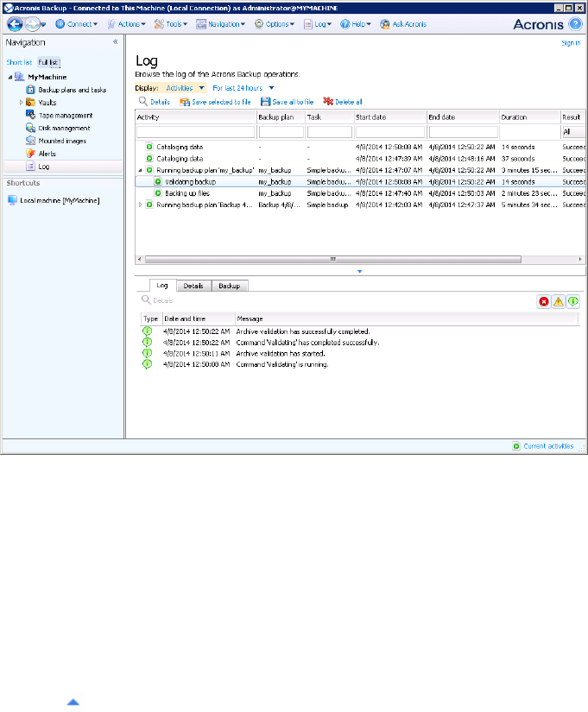Click the horizontal scrollbar of activity table
Screen dimensions: 588x712
(332, 259)
